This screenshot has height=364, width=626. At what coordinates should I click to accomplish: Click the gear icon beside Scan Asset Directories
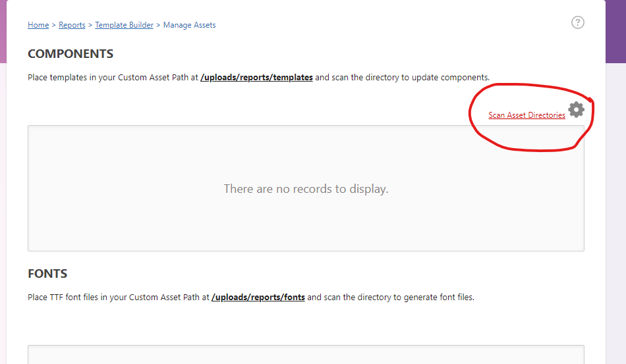click(577, 109)
